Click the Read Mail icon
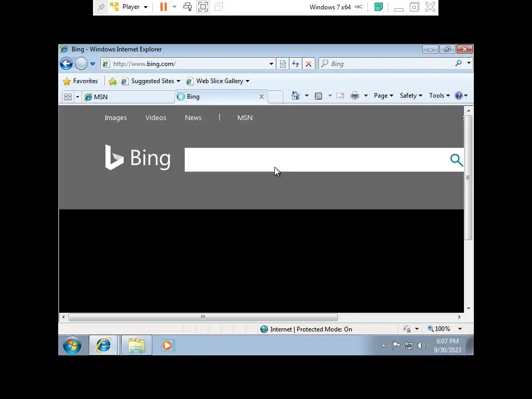 tap(340, 96)
